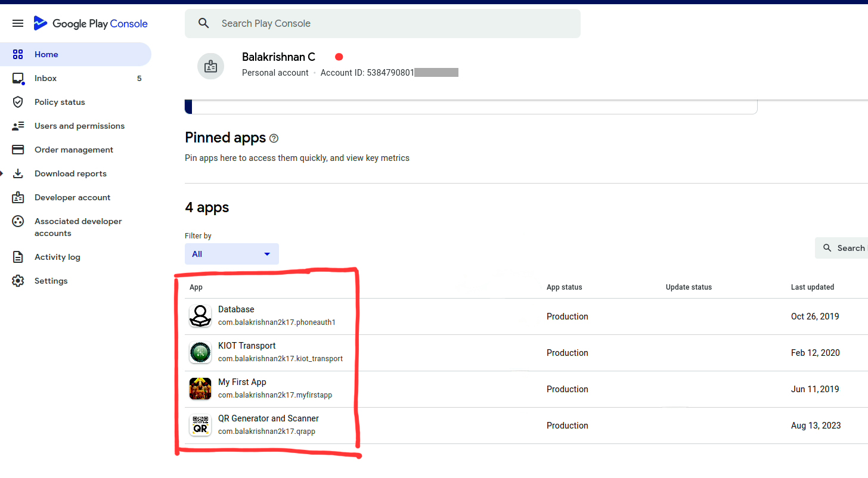
Task: Expand the Filter by All dropdown
Action: [x=231, y=254]
